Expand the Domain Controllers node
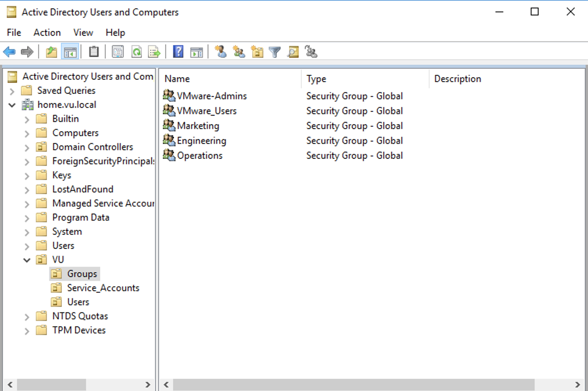This screenshot has width=588, height=391. [x=27, y=148]
